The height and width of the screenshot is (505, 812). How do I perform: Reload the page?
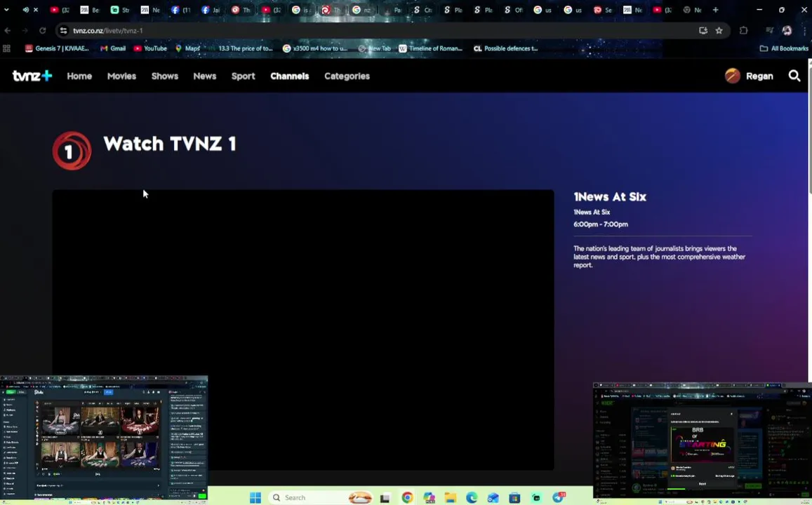click(43, 31)
